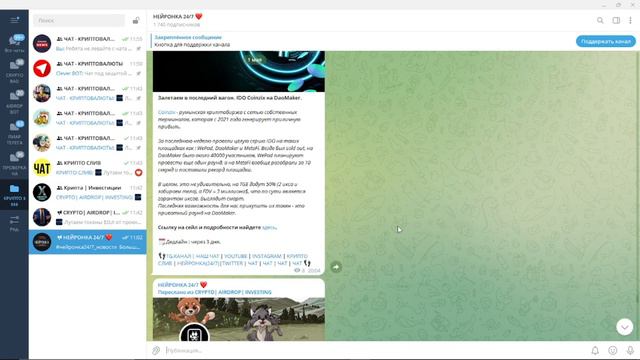
Task: Click the lock icon beside search field
Action: click(x=136, y=20)
